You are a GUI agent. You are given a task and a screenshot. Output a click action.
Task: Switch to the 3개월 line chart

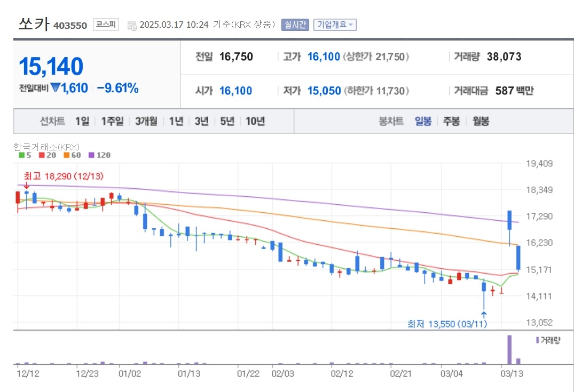click(x=146, y=121)
